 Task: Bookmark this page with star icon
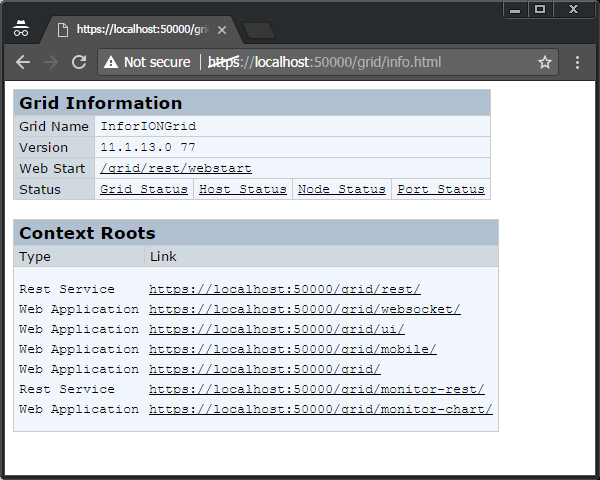tap(545, 62)
